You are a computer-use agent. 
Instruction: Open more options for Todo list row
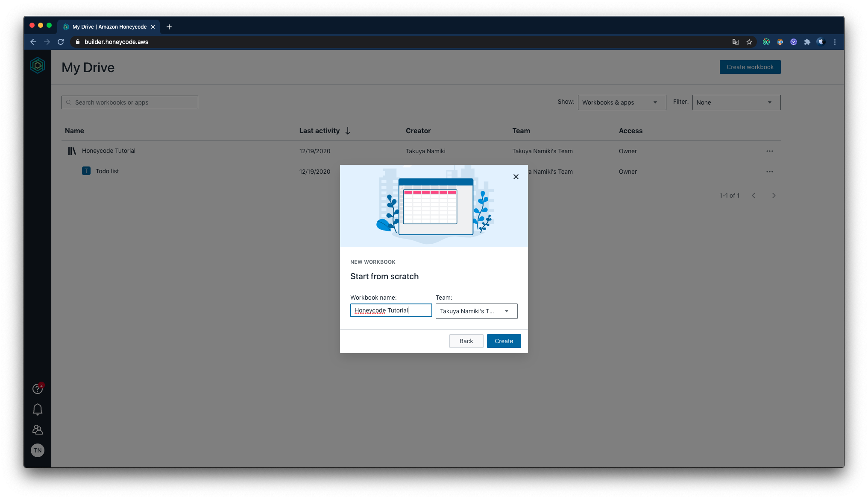point(770,172)
